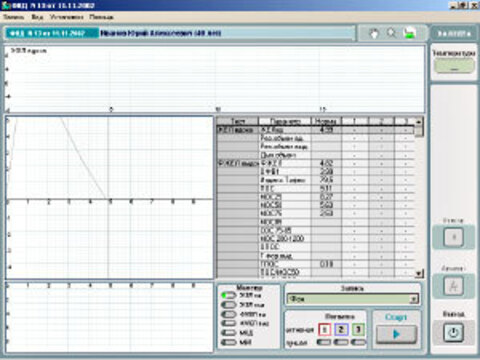The width and height of the screenshot is (480, 360).
Task: Open the recording type dropdown
Action: (414, 299)
